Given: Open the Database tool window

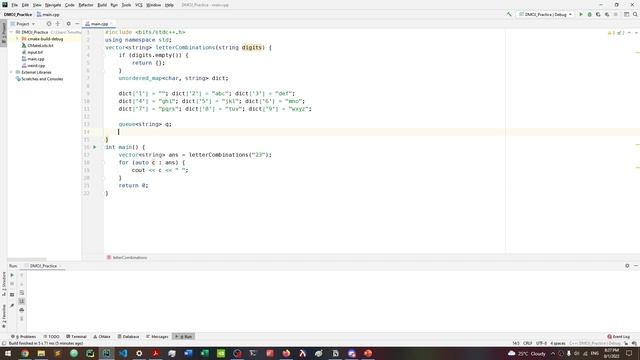Looking at the screenshot, I should 129,337.
